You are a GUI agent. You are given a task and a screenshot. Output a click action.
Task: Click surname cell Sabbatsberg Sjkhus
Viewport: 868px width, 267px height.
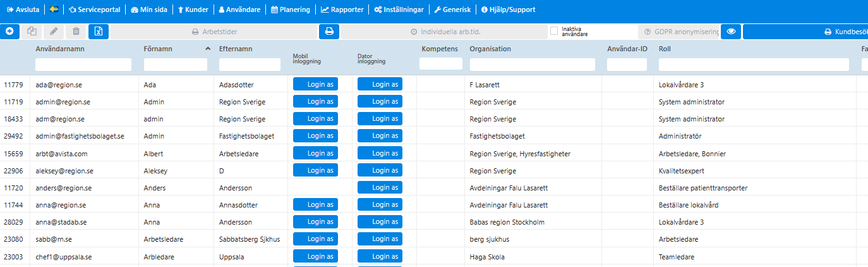250,239
